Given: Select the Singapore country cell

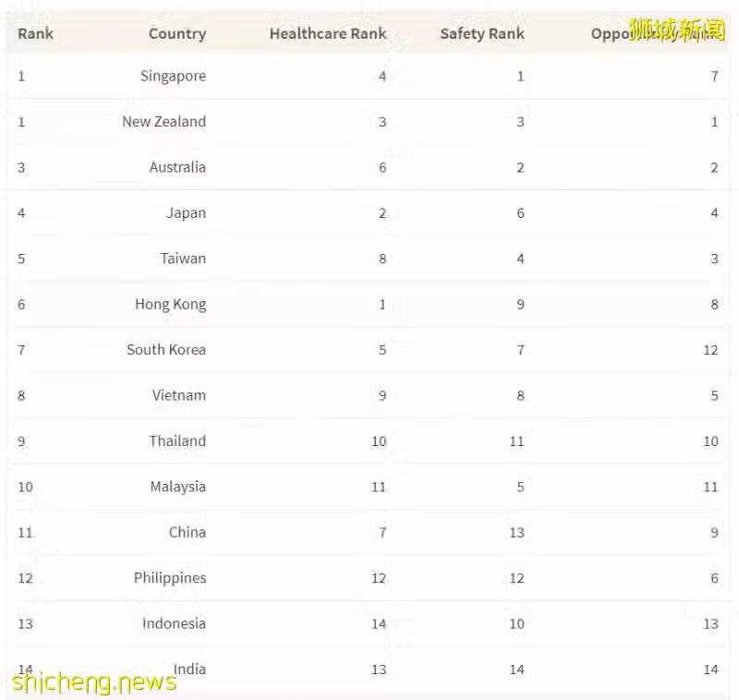Looking at the screenshot, I should pos(173,76).
